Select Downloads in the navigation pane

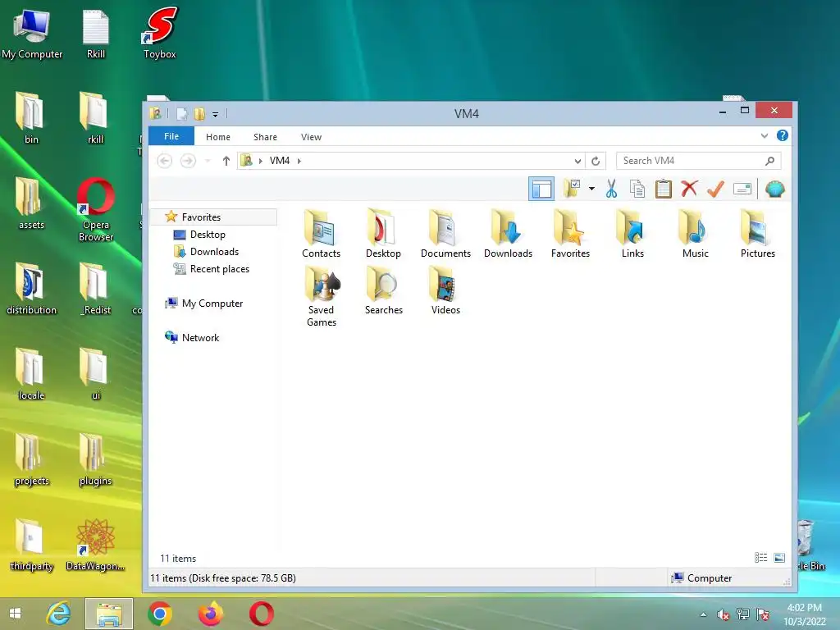click(214, 252)
